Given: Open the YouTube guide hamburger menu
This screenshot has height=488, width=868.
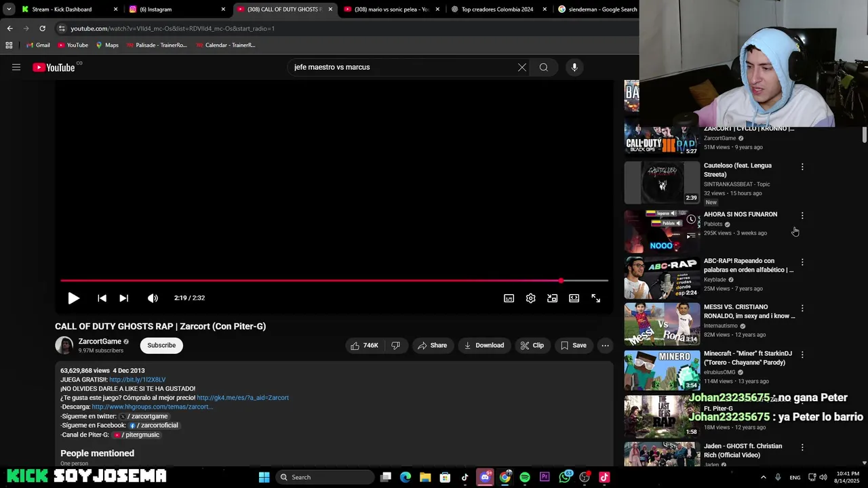Looking at the screenshot, I should click(x=16, y=67).
